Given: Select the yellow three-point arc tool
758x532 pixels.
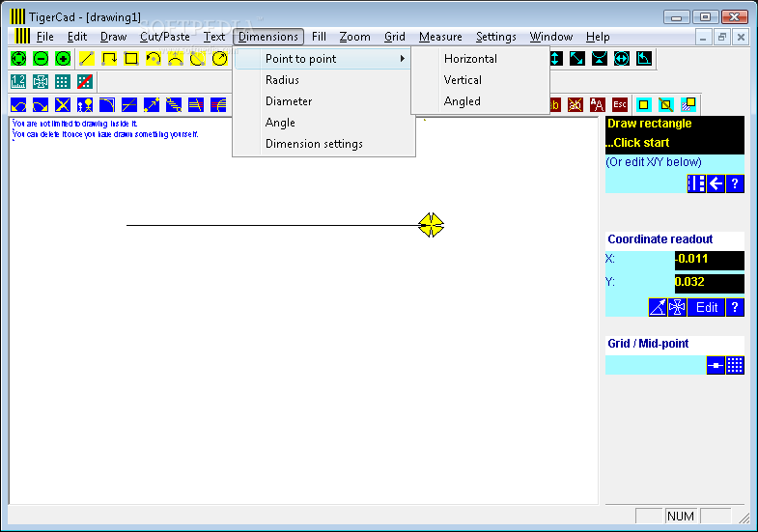Looking at the screenshot, I should (x=176, y=59).
